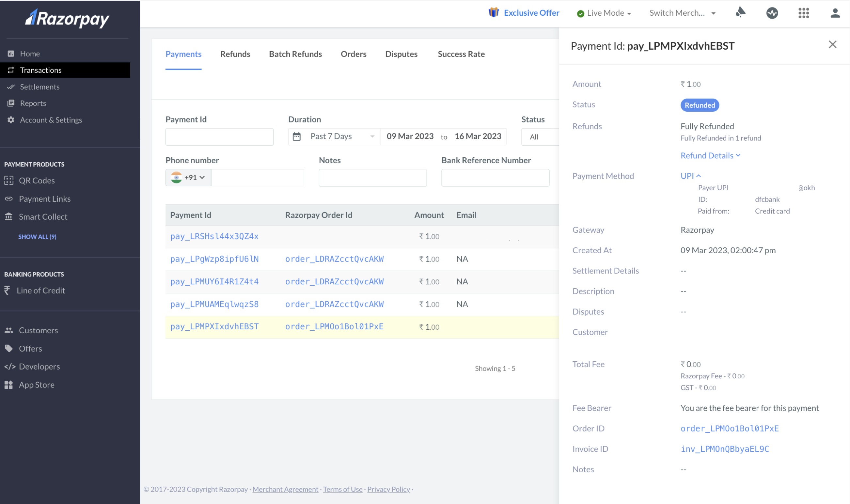Open the +91 country code dropdown
This screenshot has height=504, width=850.
point(188,177)
